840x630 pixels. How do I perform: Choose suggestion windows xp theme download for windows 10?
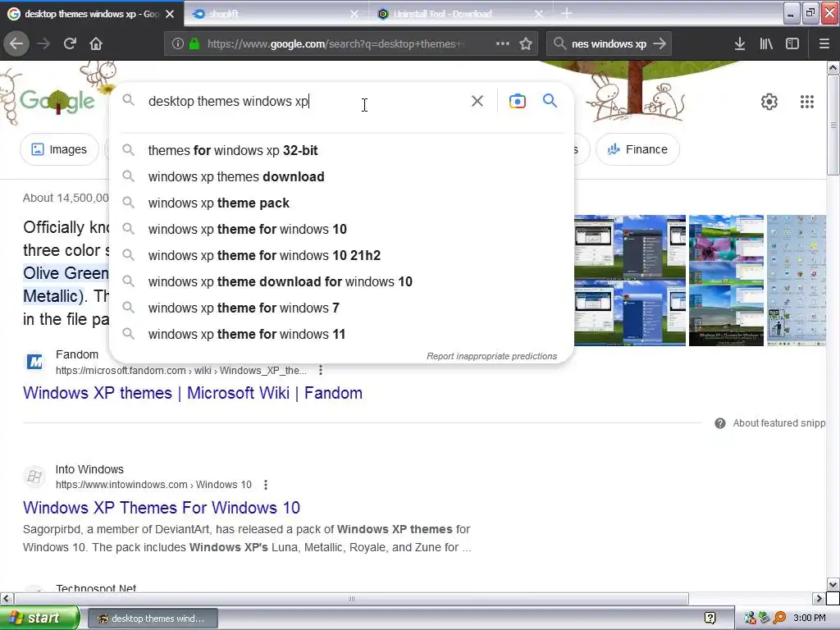[340, 282]
